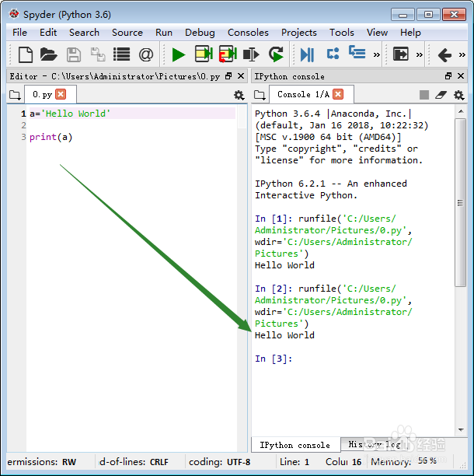The height and width of the screenshot is (476, 474).
Task: Switch to IPython console bottom tab
Action: click(295, 445)
